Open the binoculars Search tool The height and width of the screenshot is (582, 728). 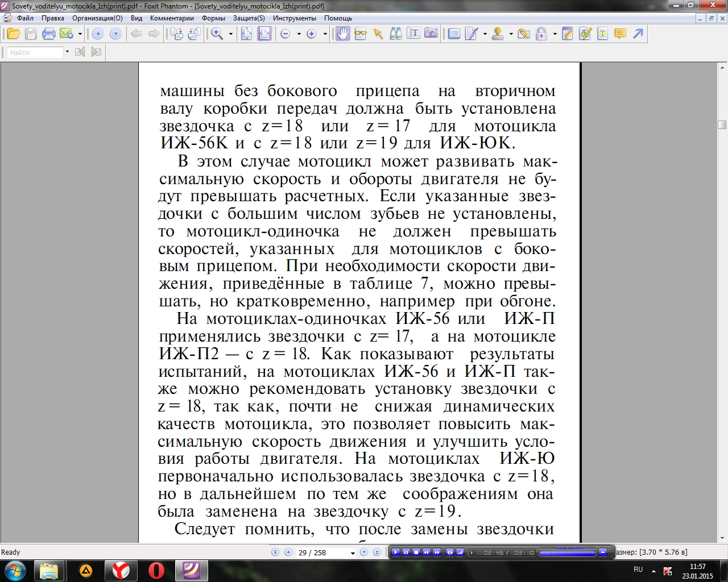[396, 34]
